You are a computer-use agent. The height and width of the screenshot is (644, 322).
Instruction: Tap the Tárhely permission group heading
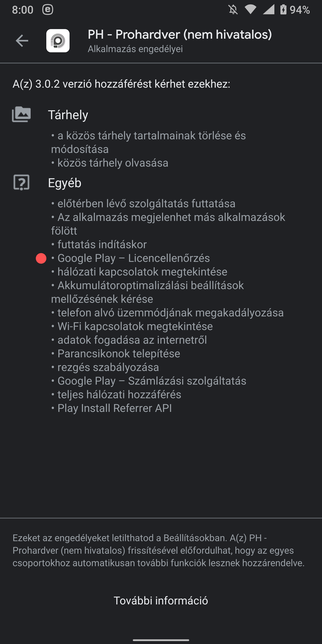[68, 115]
